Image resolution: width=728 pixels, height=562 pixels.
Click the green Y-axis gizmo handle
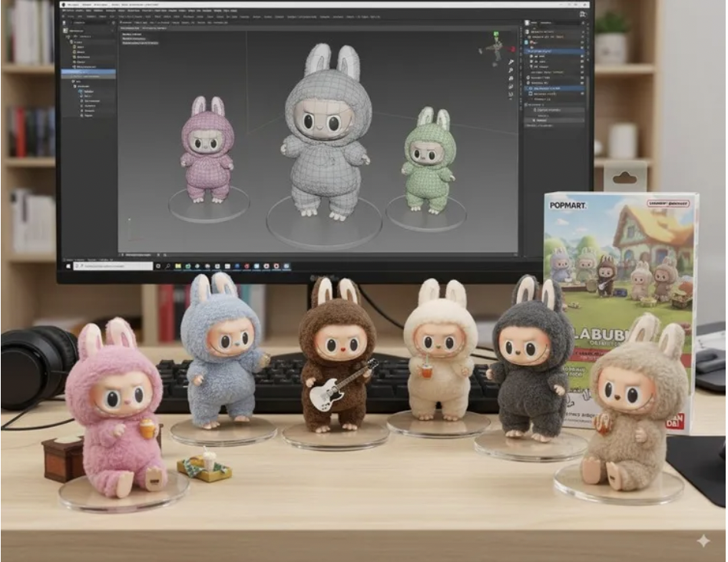coord(496,34)
